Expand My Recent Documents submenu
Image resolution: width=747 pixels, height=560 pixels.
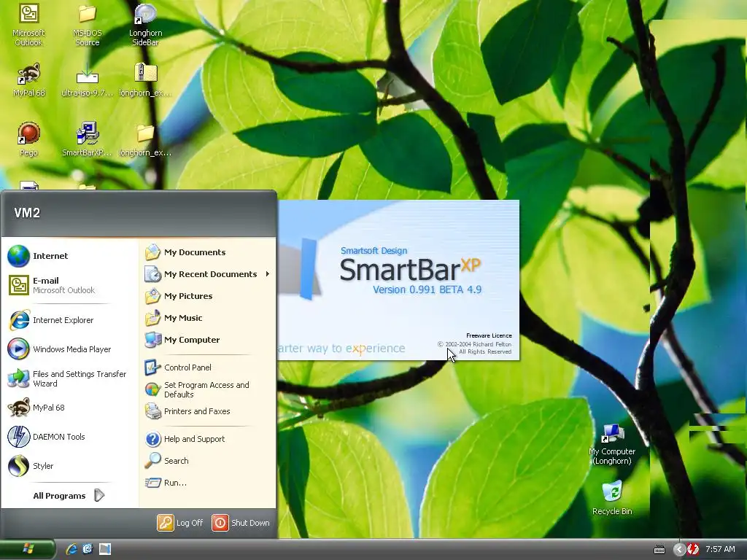coord(207,274)
